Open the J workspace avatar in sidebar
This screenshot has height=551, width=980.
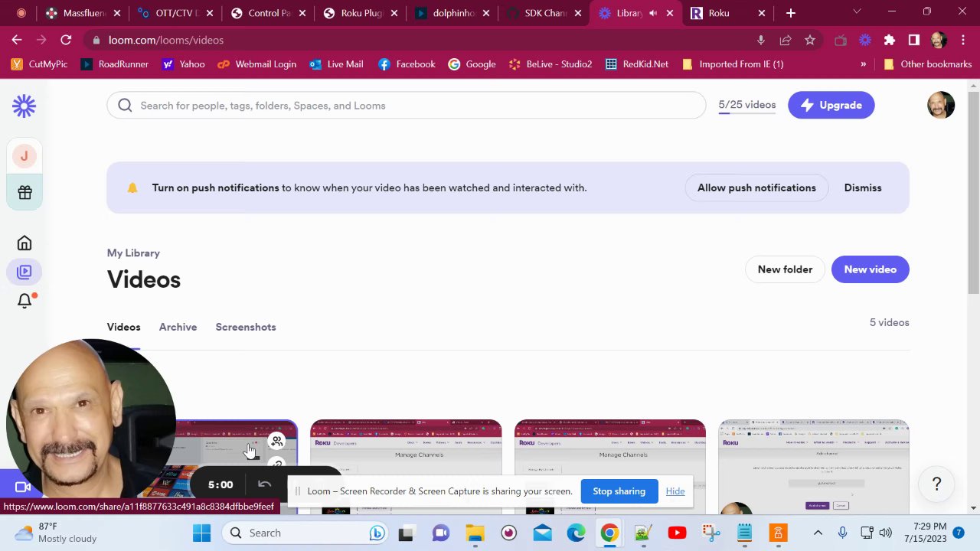point(24,156)
